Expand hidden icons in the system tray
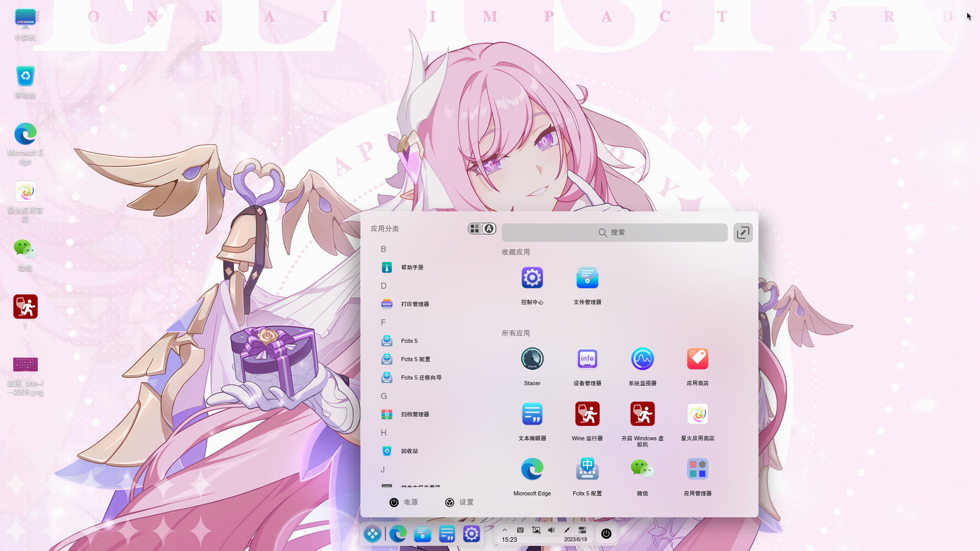980x551 pixels. click(505, 530)
